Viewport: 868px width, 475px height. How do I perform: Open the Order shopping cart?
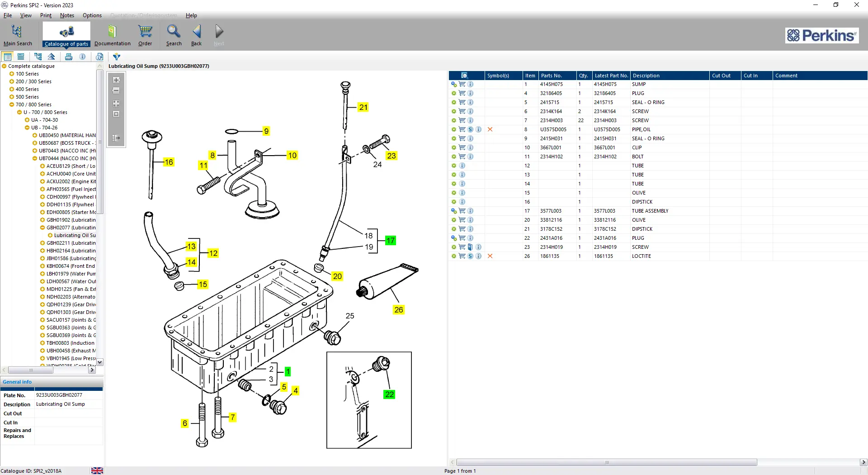coord(145,35)
